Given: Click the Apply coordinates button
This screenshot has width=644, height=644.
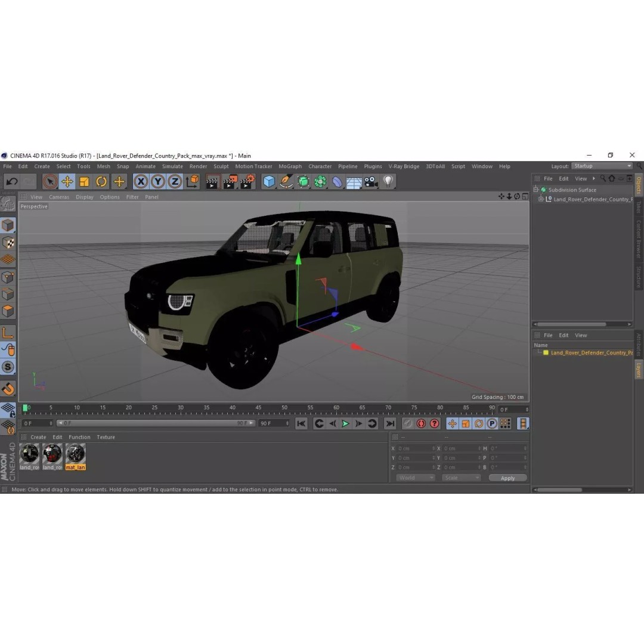Looking at the screenshot, I should tap(507, 478).
